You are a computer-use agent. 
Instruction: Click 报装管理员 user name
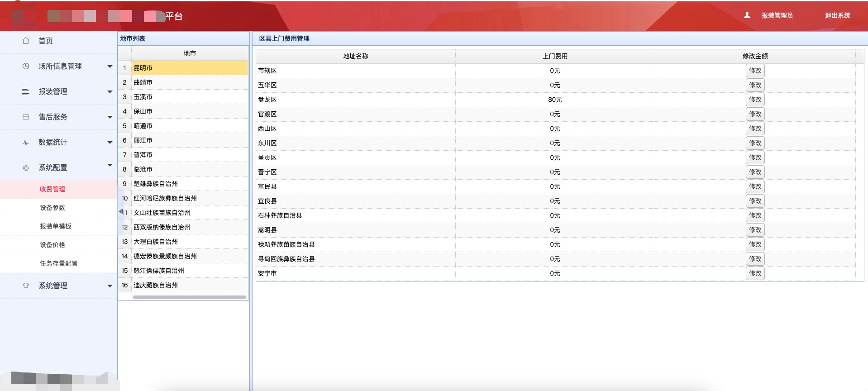(777, 15)
